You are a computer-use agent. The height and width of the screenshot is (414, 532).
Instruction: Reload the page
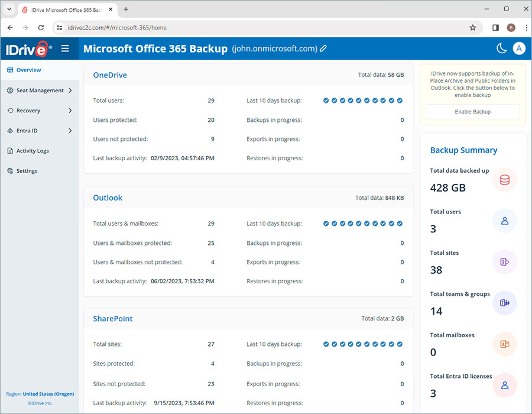point(41,28)
